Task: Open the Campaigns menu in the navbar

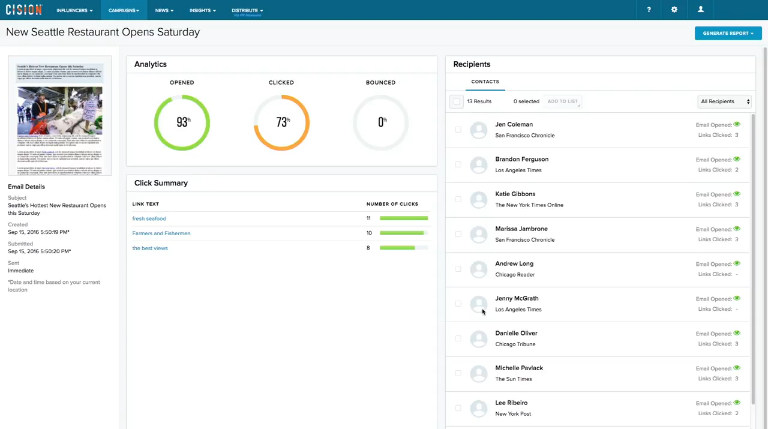Action: click(124, 9)
